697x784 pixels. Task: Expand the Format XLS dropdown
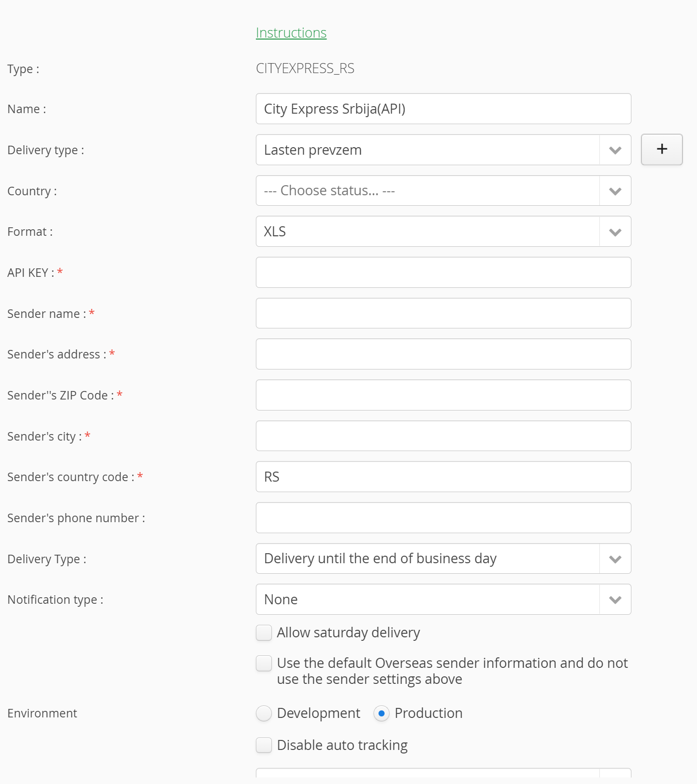pyautogui.click(x=443, y=231)
